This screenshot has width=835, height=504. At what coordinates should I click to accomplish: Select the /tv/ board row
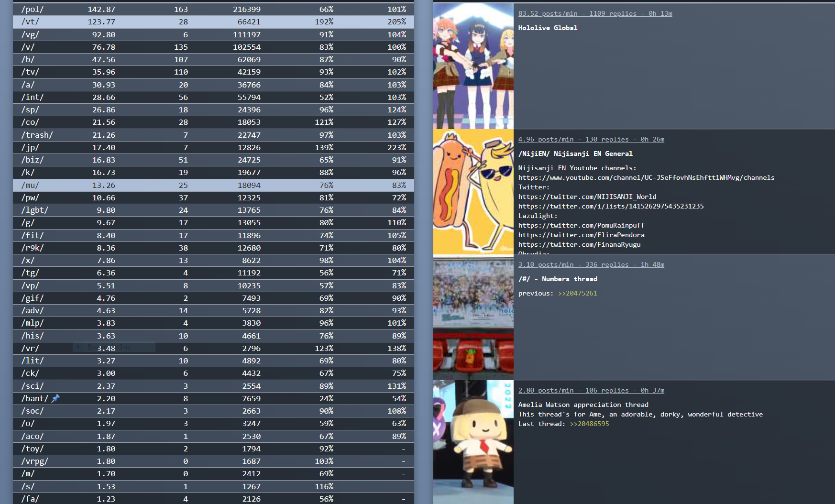pyautogui.click(x=213, y=72)
